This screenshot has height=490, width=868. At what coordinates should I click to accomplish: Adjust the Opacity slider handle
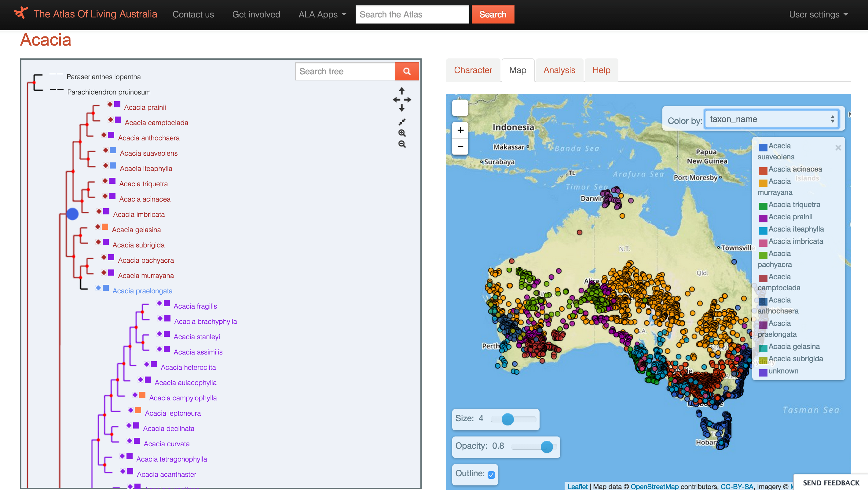point(547,447)
